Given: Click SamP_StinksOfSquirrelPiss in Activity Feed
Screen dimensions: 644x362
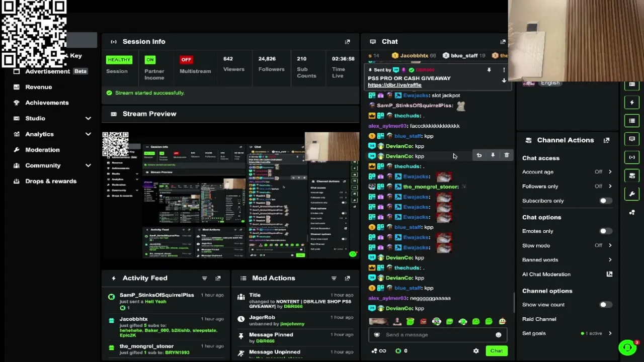Looking at the screenshot, I should click(x=156, y=295).
